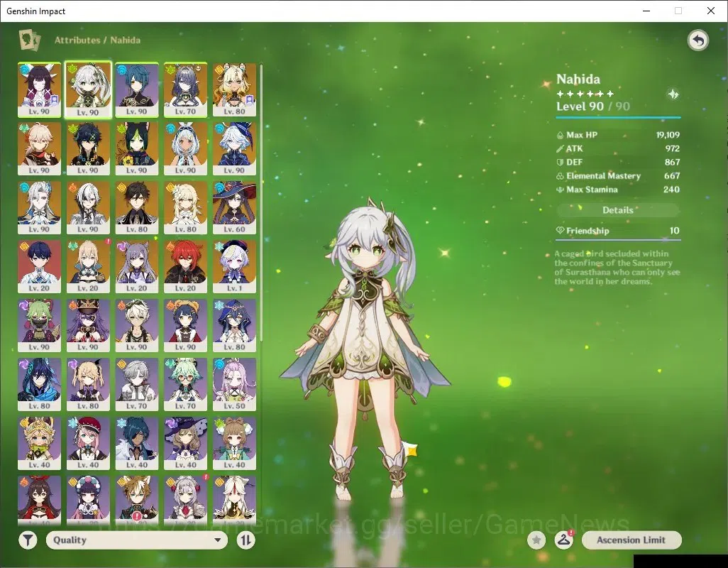The width and height of the screenshot is (728, 568).
Task: Click the Ascension Limit button
Action: pyautogui.click(x=632, y=540)
